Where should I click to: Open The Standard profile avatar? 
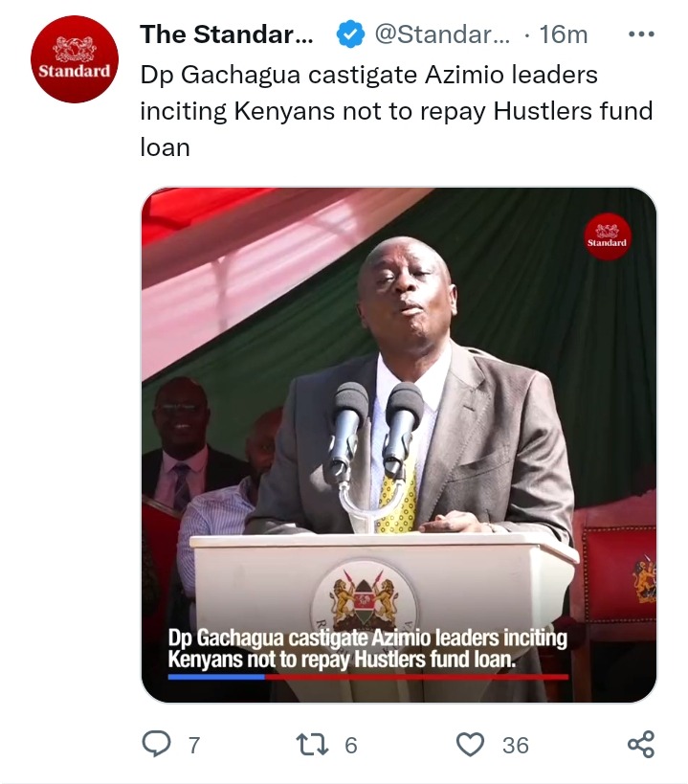(x=75, y=59)
